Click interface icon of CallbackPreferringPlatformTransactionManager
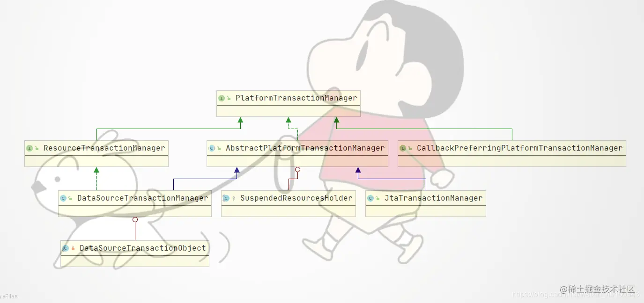 (x=403, y=148)
